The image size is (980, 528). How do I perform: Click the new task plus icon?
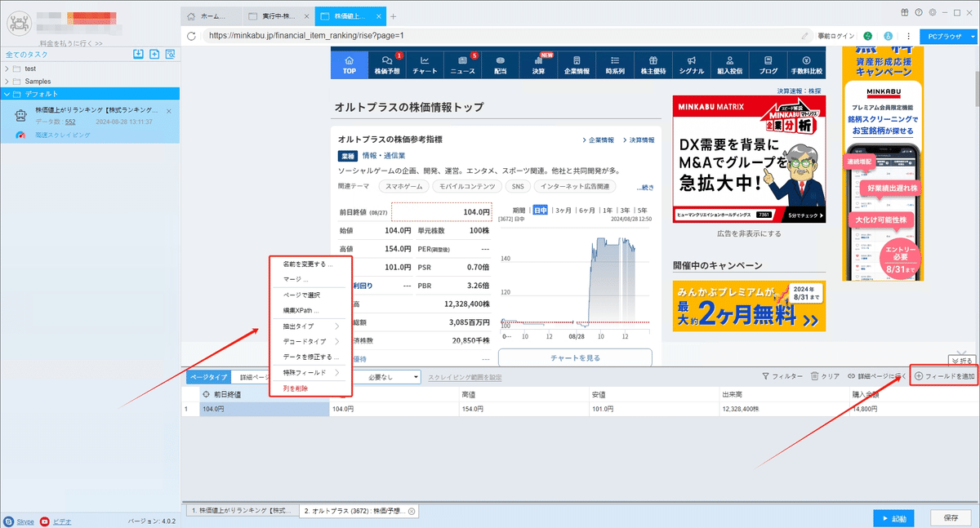154,55
